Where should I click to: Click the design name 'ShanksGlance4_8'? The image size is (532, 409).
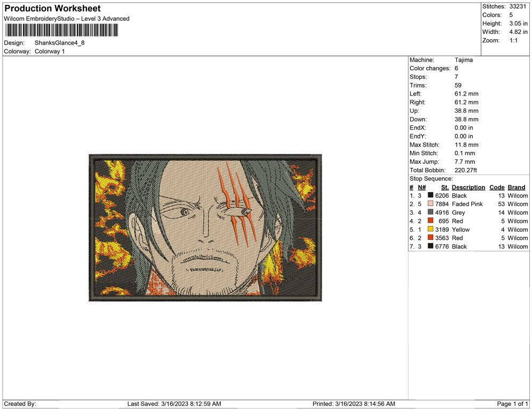59,43
